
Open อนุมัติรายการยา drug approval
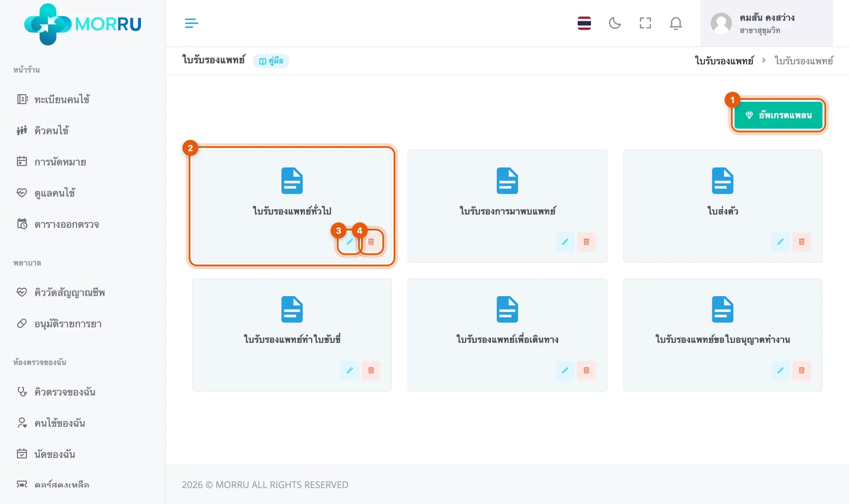pyautogui.click(x=59, y=324)
